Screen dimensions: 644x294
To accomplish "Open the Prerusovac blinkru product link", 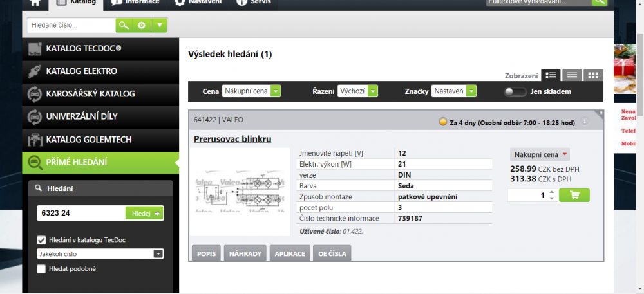I will (232, 139).
